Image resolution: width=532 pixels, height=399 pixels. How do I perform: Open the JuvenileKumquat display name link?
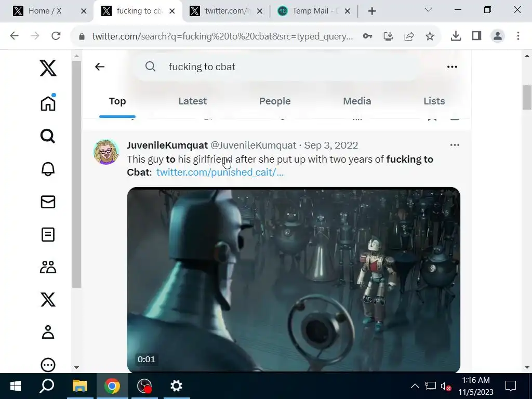(167, 145)
